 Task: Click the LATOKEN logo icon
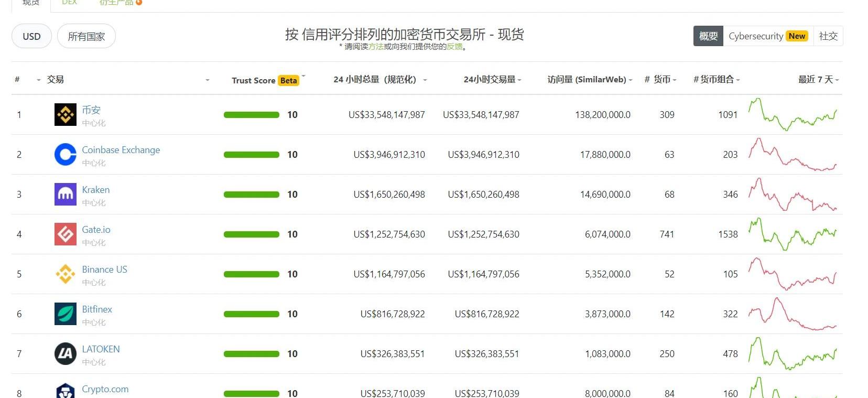pos(66,354)
